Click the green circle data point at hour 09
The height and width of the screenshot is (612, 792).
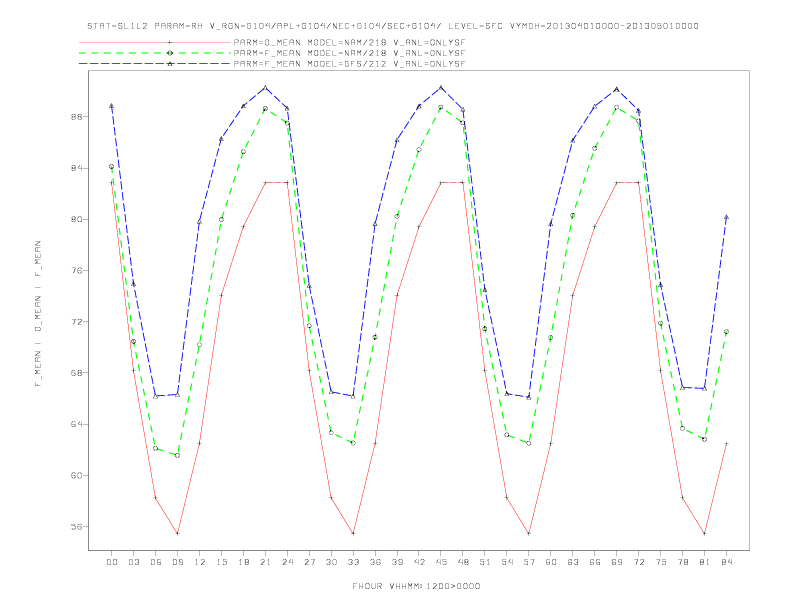[x=177, y=455]
